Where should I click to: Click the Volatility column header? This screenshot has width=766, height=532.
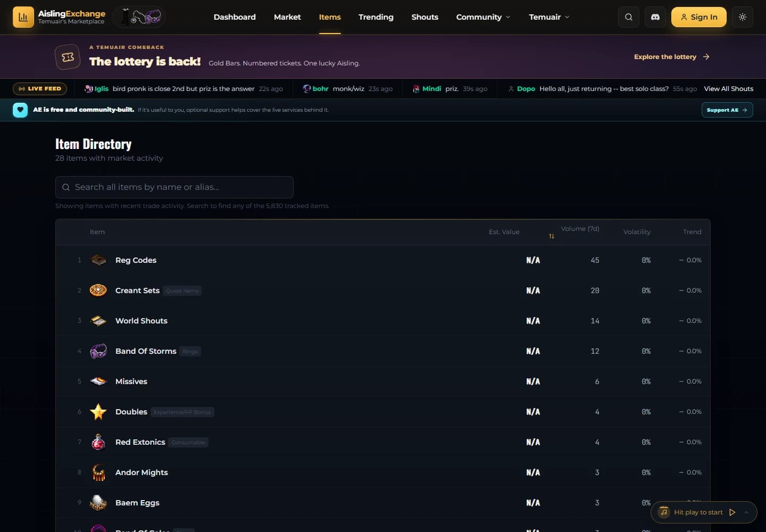pos(637,232)
